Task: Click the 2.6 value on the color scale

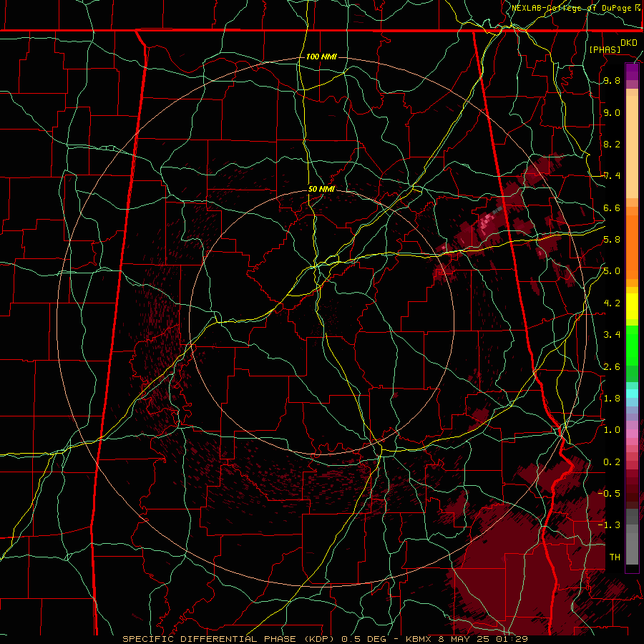Action: [x=612, y=366]
